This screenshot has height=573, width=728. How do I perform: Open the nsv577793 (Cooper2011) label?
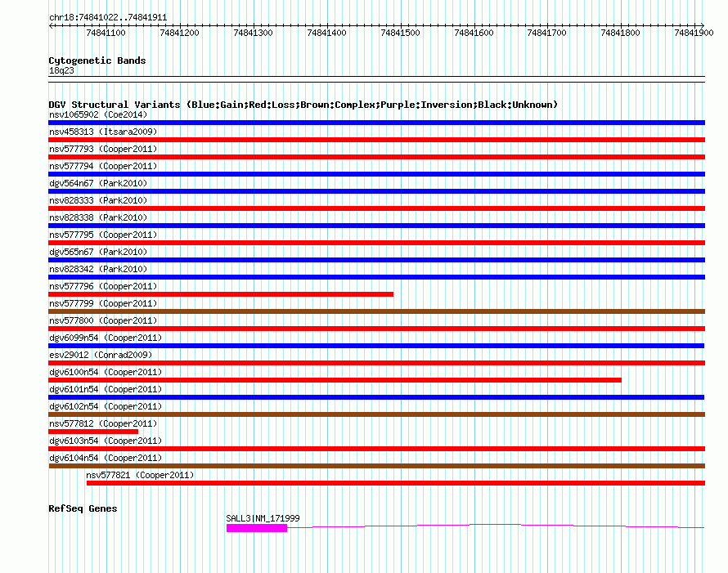103,149
